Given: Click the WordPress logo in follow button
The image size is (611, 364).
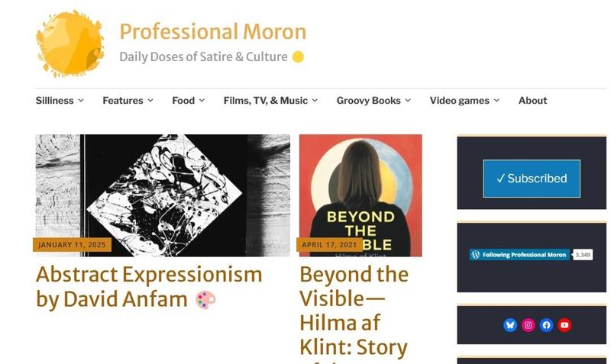Looking at the screenshot, I should (476, 255).
